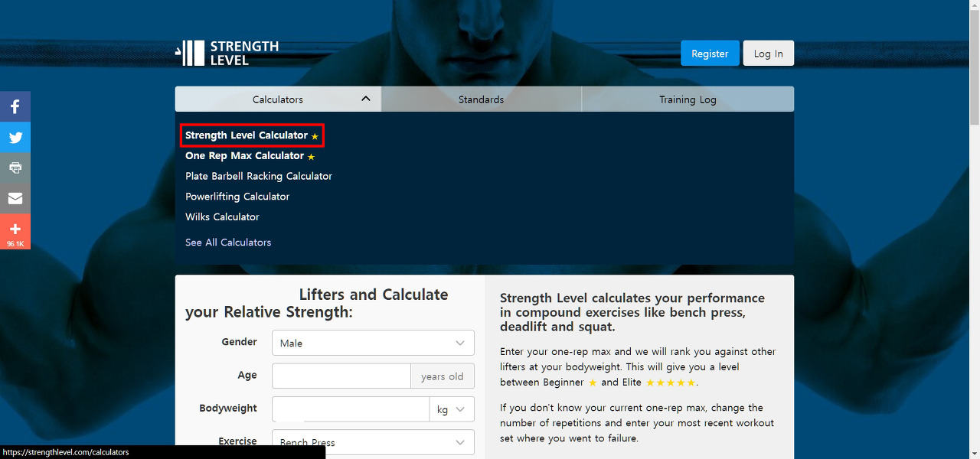Switch to the Standards tab
980x459 pixels.
pos(481,99)
